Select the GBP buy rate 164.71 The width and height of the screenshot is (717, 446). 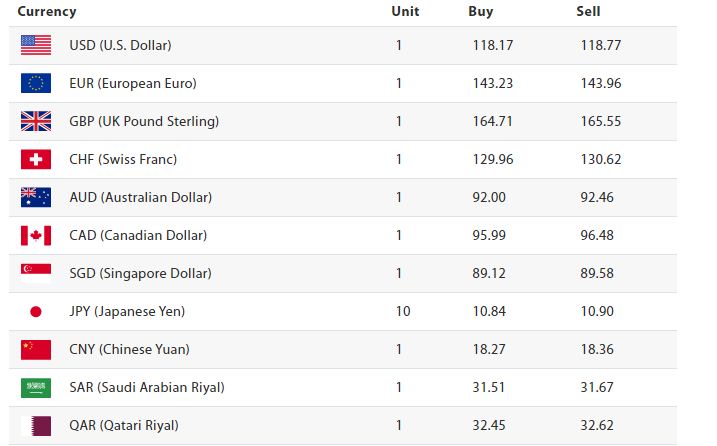click(x=492, y=121)
